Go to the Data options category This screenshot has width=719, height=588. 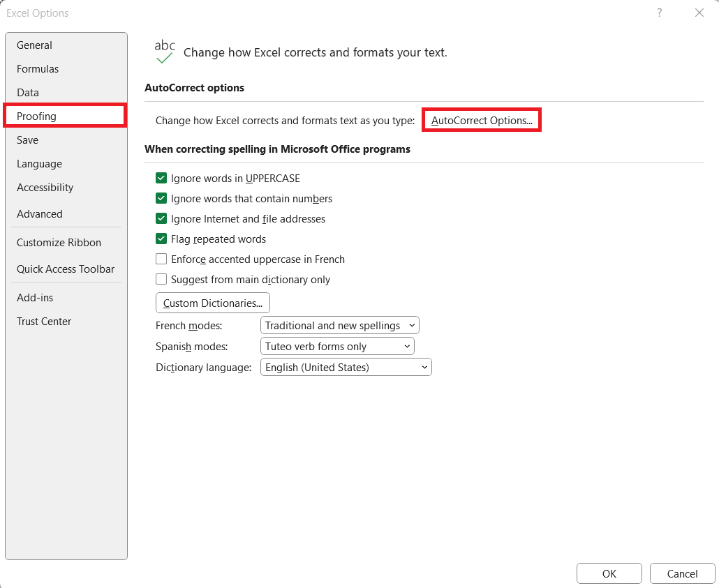click(x=66, y=93)
